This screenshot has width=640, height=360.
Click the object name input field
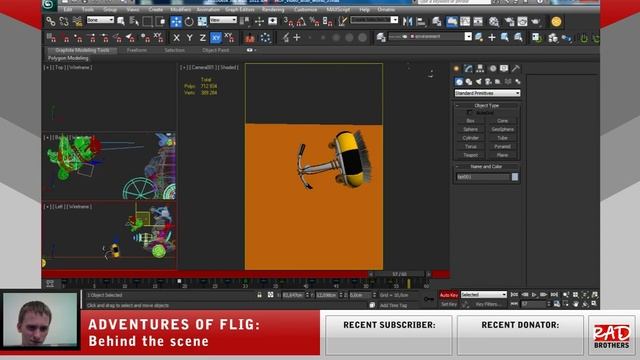(x=482, y=177)
